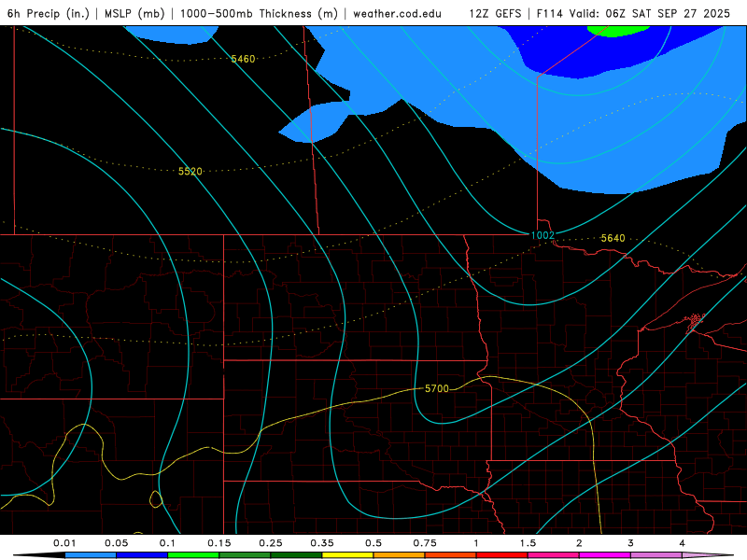
Task: Pick the dark blue 0.05–0.1 legend swatch
Action: pos(142,555)
